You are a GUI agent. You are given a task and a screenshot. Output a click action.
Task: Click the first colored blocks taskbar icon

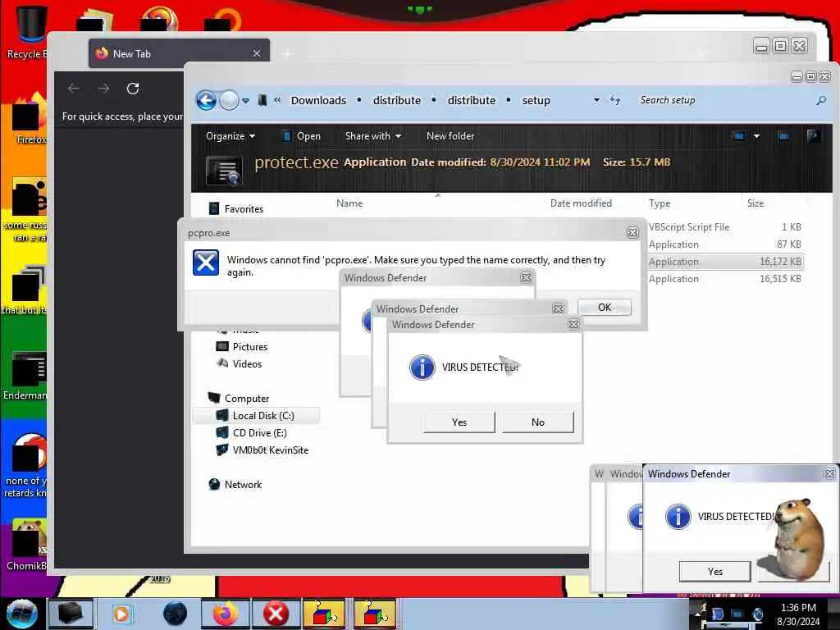(323, 614)
